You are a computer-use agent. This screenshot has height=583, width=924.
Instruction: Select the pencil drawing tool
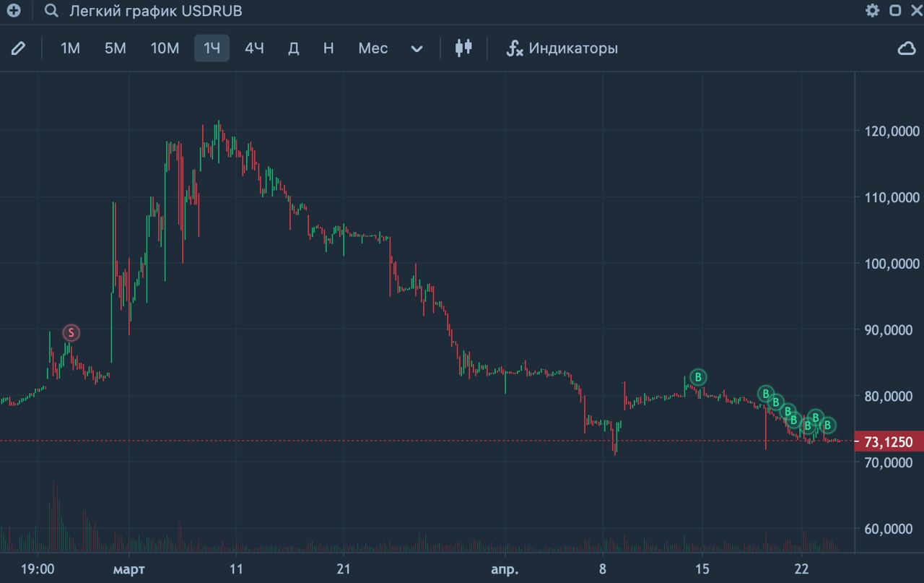pyautogui.click(x=19, y=48)
